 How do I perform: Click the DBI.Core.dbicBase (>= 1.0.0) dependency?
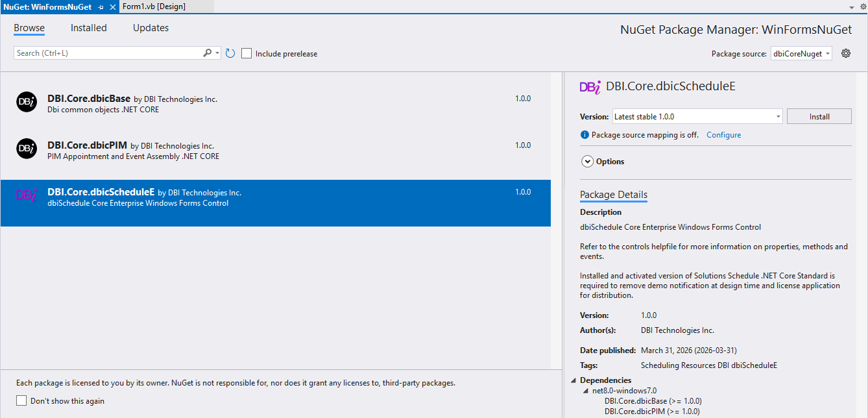(653, 401)
